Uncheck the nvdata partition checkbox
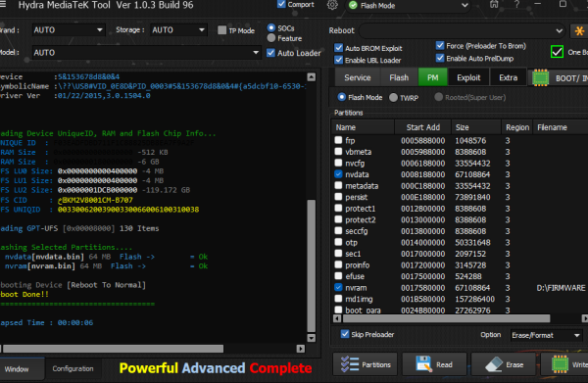 (338, 174)
